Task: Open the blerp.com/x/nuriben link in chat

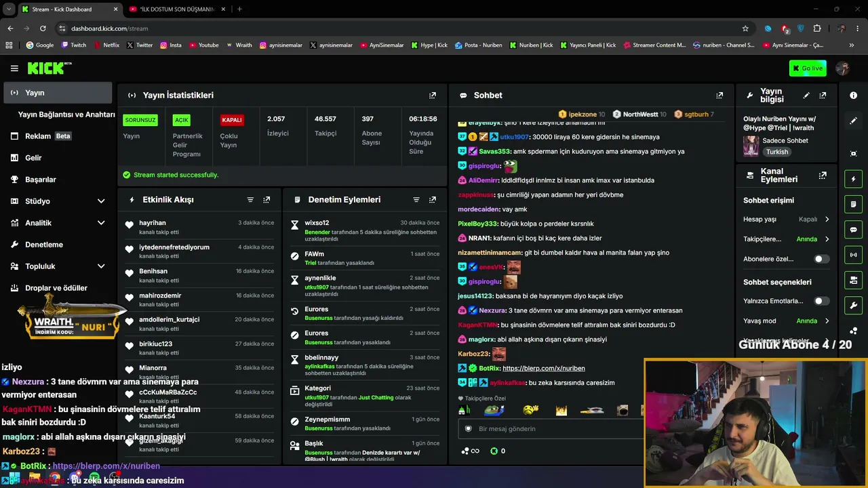Action: [x=544, y=369]
